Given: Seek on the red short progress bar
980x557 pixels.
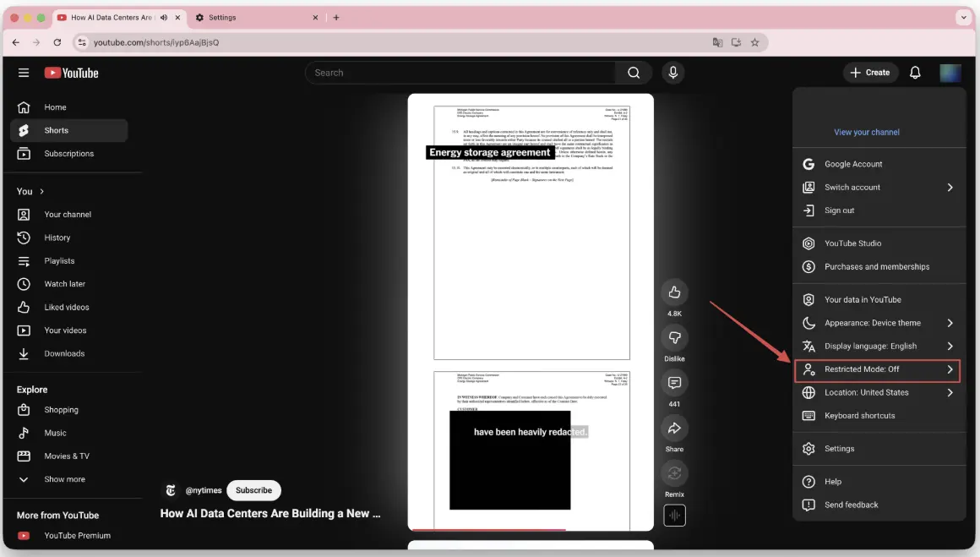Looking at the screenshot, I should pos(489,529).
